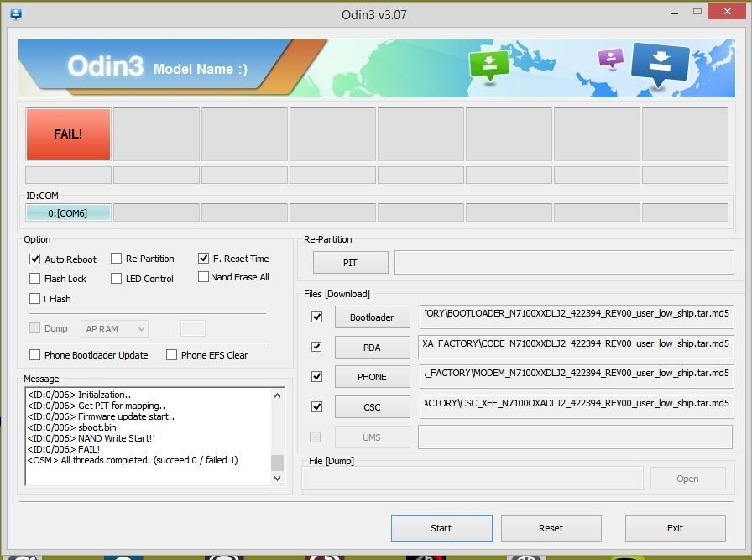The image size is (752, 560).
Task: Reset the Odin3 settings
Action: point(551,528)
